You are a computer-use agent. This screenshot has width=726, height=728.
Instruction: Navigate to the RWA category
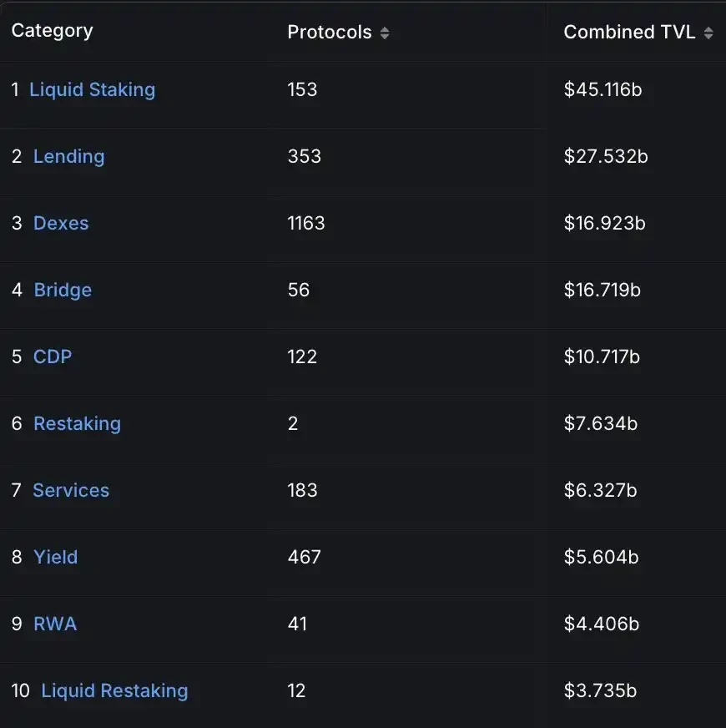click(x=55, y=624)
